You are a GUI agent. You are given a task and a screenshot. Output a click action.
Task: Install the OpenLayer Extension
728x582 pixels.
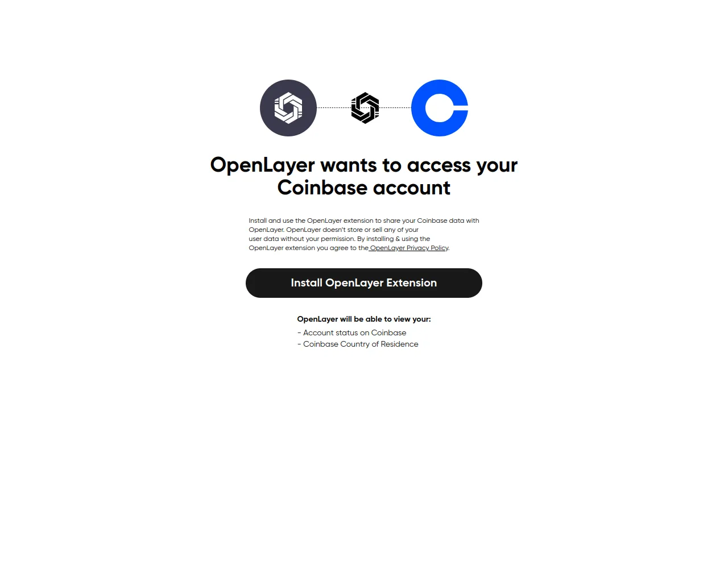[x=364, y=283]
